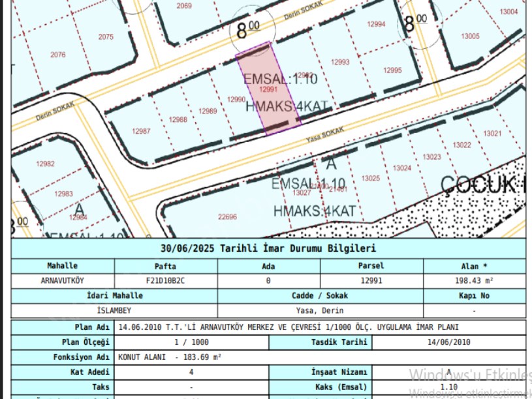
Task: Click parcel 2075 on the map
Action: (106, 37)
